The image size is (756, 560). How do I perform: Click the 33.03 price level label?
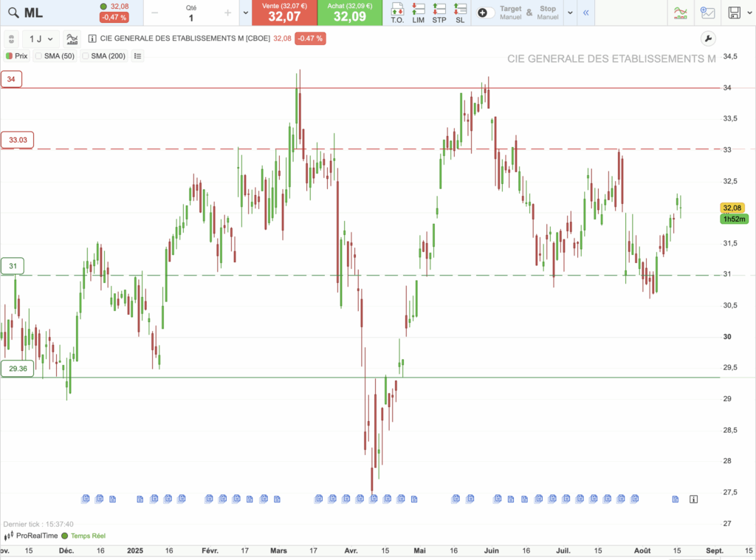tap(18, 140)
